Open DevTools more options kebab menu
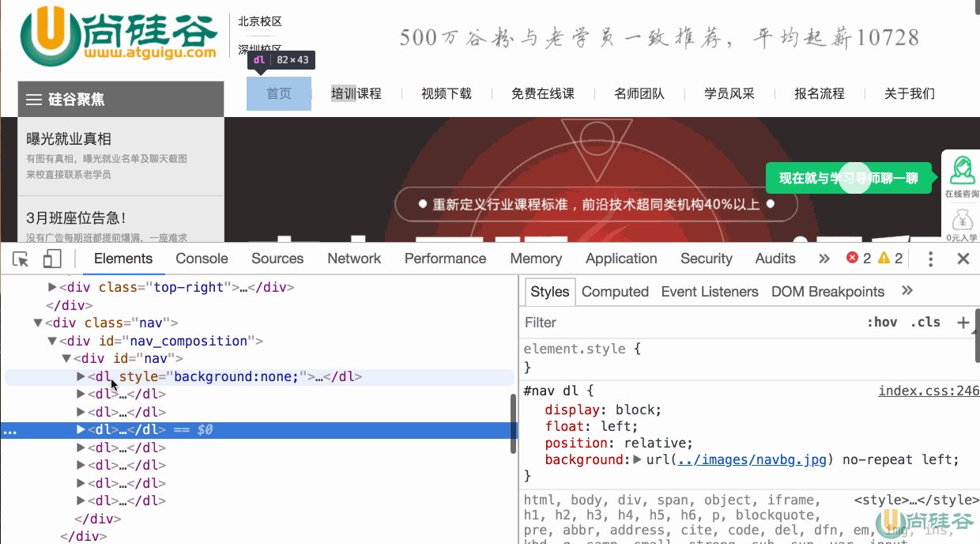Screen dimensions: 980x544 pos(931,259)
